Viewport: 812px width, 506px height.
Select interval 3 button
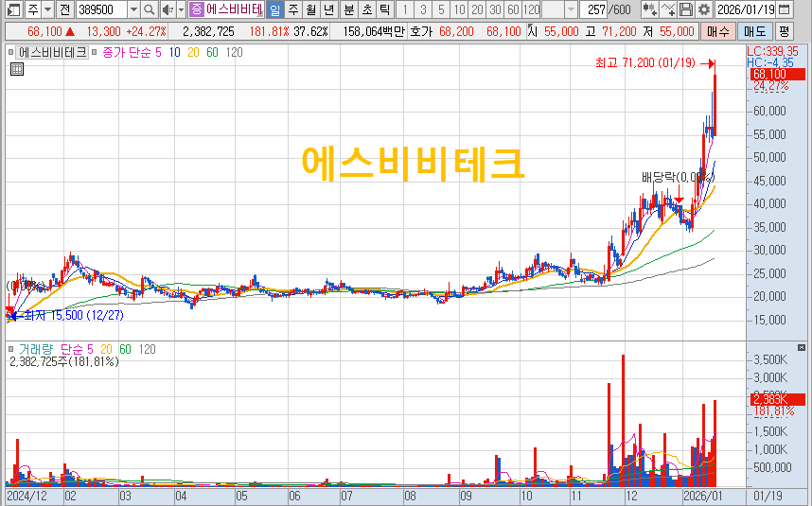[x=423, y=9]
